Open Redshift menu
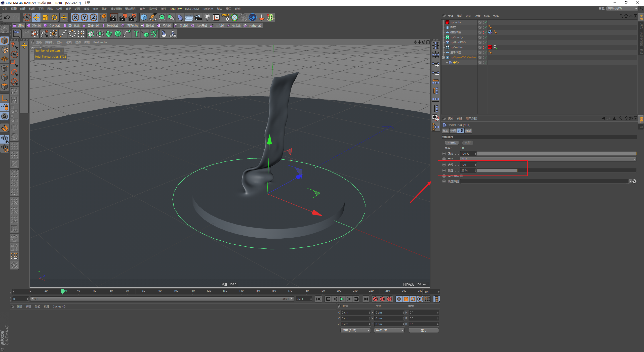This screenshot has width=644, height=352. point(208,9)
